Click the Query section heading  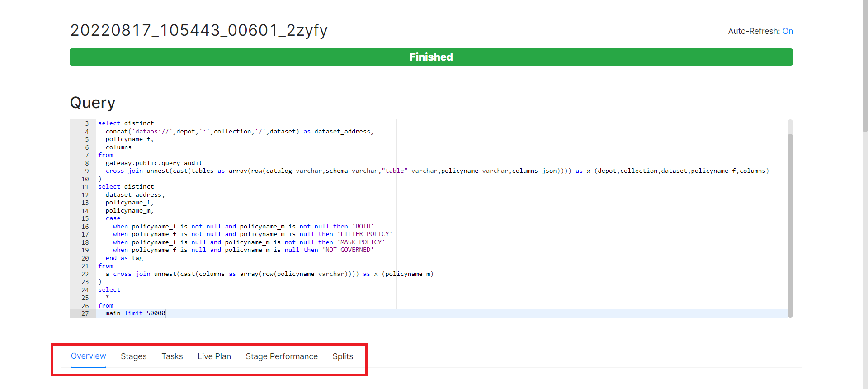93,103
